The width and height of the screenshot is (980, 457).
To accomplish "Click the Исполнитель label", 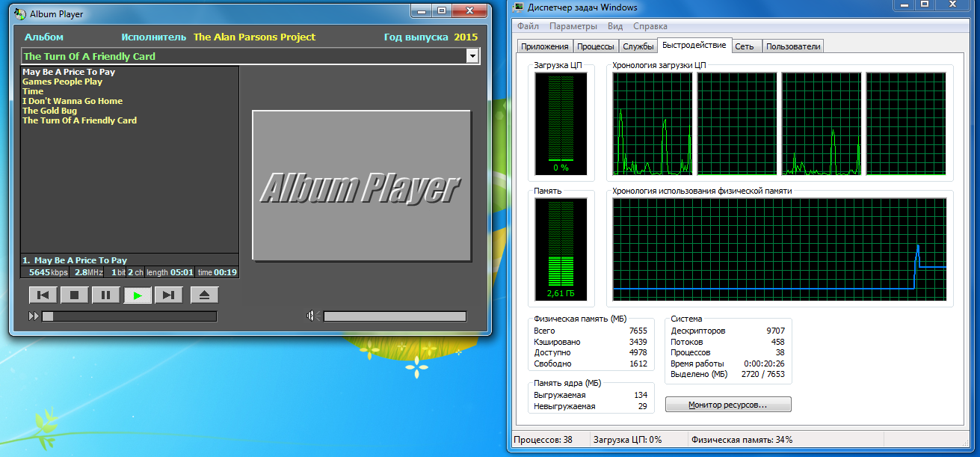I will pyautogui.click(x=154, y=37).
